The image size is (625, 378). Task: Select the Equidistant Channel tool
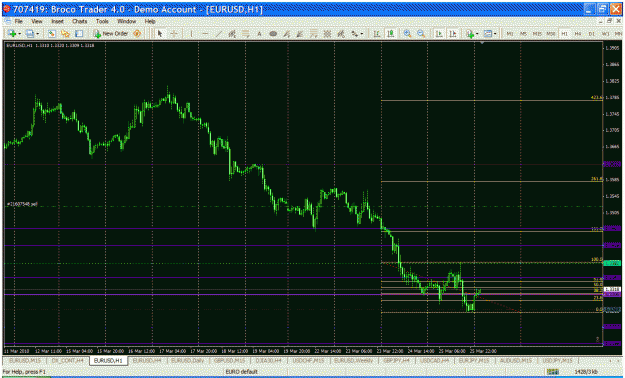click(x=232, y=34)
